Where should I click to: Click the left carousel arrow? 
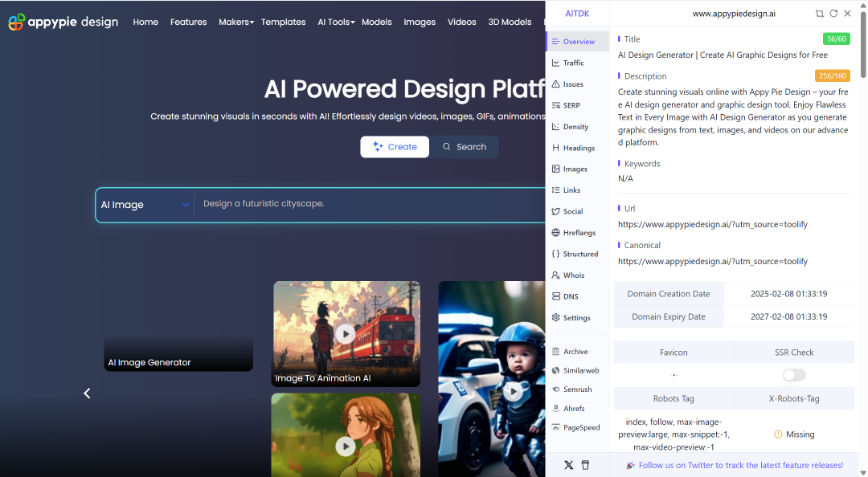coord(87,393)
